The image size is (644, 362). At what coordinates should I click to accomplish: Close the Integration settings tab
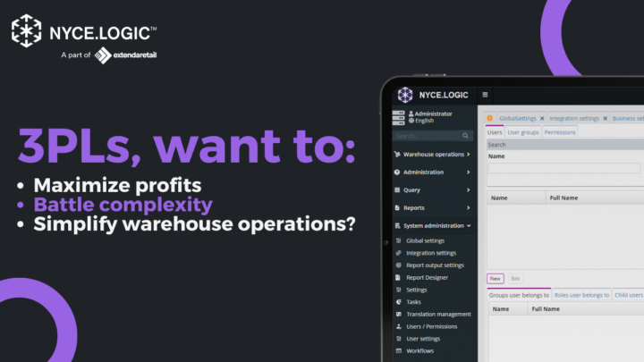point(605,119)
